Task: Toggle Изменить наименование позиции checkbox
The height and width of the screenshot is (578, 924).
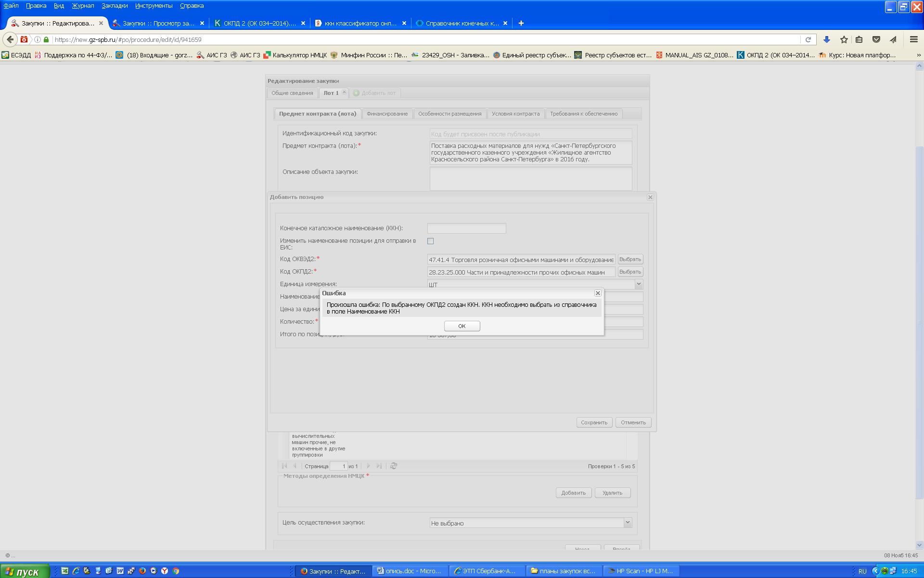Action: coord(430,241)
